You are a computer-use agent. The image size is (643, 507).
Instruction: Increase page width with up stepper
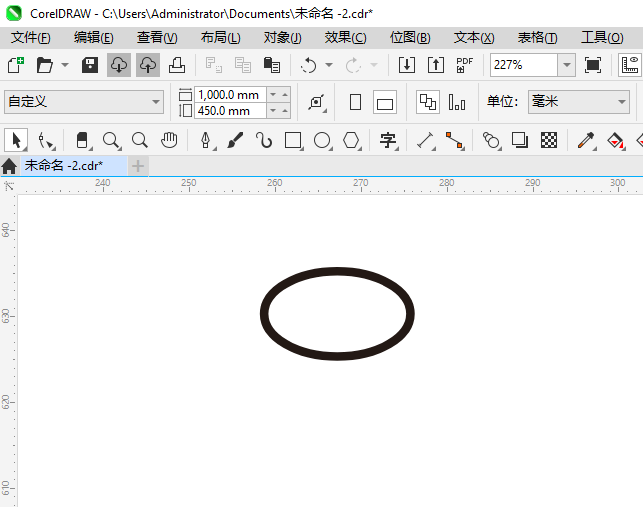tap(285, 95)
